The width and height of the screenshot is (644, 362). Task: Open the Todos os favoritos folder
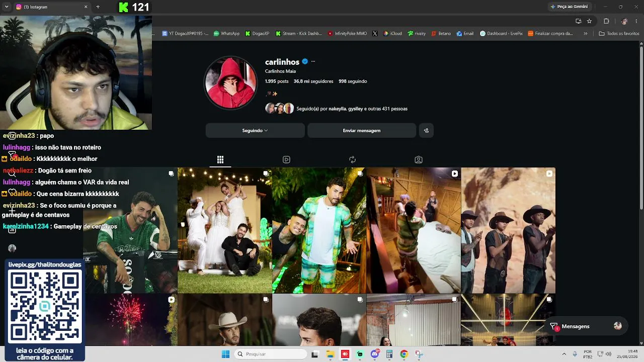[x=619, y=34]
